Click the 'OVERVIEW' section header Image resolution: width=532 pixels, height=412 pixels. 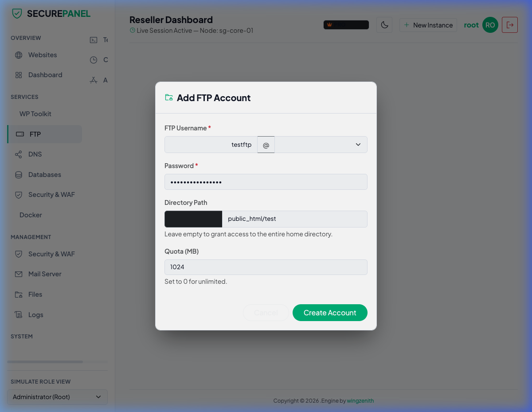(26, 38)
